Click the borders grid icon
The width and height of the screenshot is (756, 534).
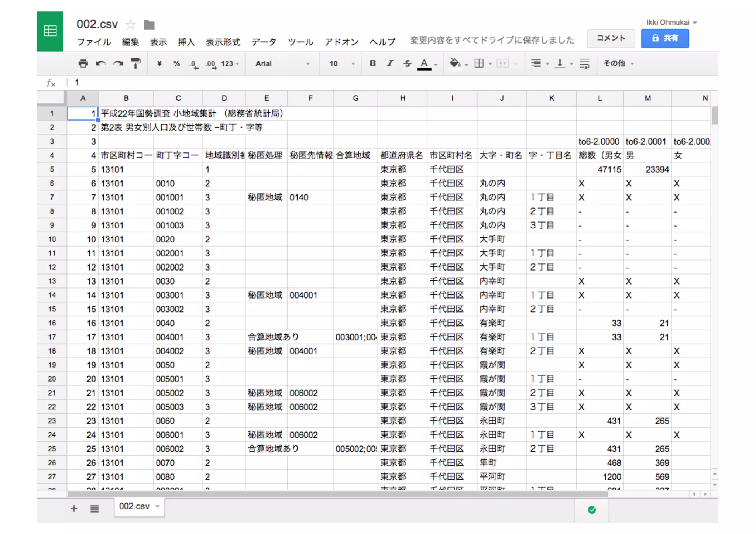pos(479,63)
